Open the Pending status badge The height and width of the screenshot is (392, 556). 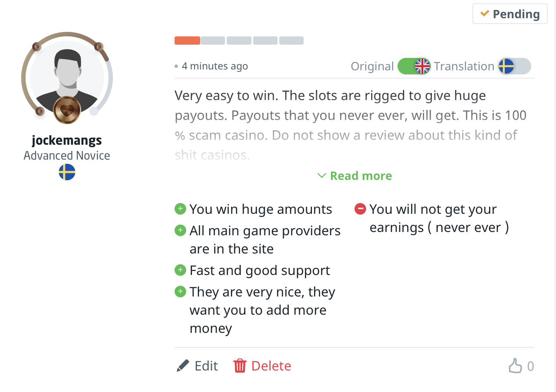click(510, 14)
